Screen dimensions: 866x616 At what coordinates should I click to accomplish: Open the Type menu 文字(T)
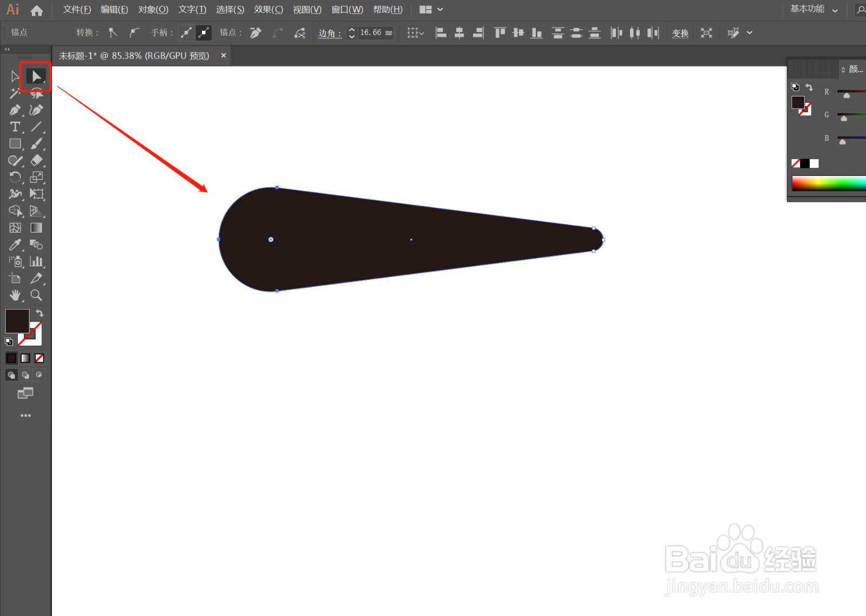click(x=192, y=10)
